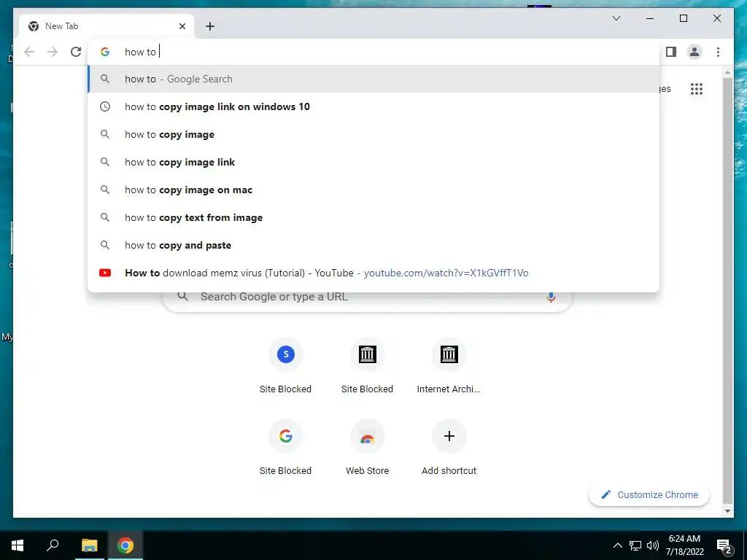Choose suggestion 'how to copy image on mac'
The image size is (747, 560).
pos(374,190)
